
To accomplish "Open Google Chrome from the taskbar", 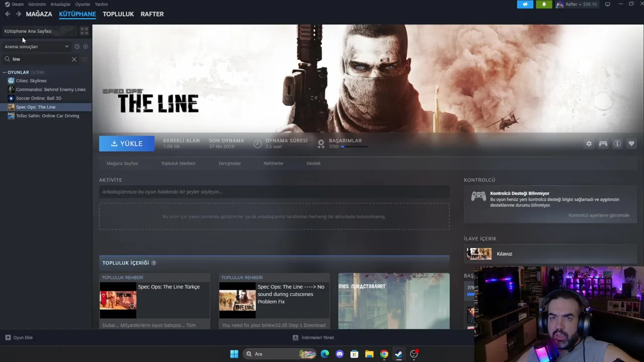I will pyautogui.click(x=384, y=354).
